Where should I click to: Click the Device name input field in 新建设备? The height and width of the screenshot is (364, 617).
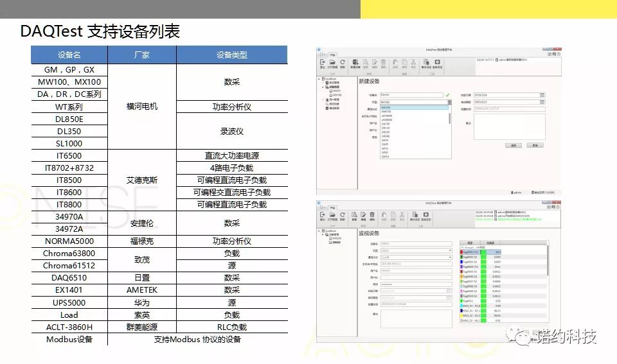pos(411,95)
